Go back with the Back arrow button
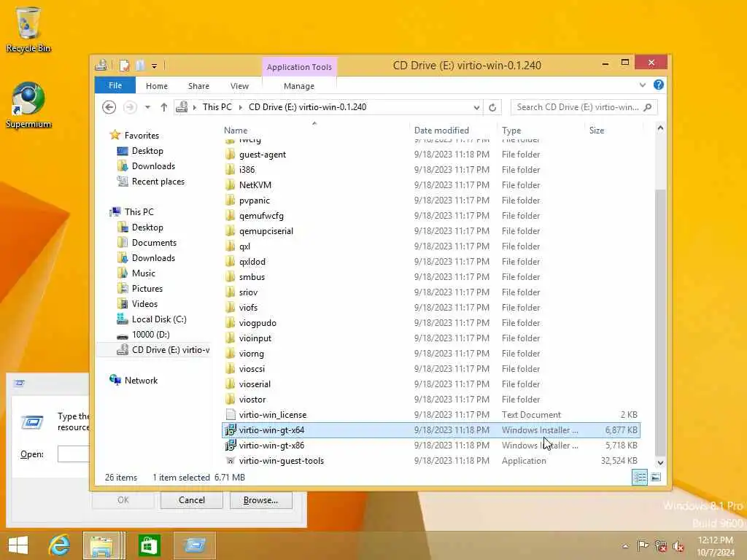Image resolution: width=747 pixels, height=560 pixels. pyautogui.click(x=109, y=107)
